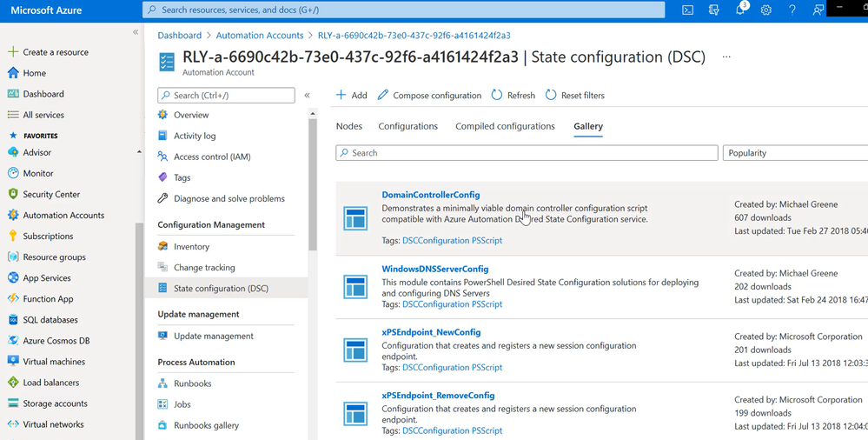Select the Gallery tab
The image size is (868, 440).
click(x=588, y=126)
